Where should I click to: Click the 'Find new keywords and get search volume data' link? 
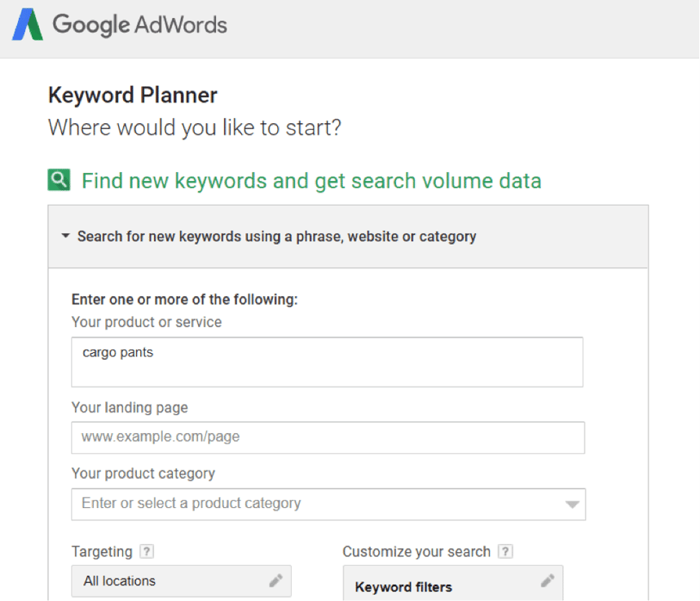(x=311, y=180)
